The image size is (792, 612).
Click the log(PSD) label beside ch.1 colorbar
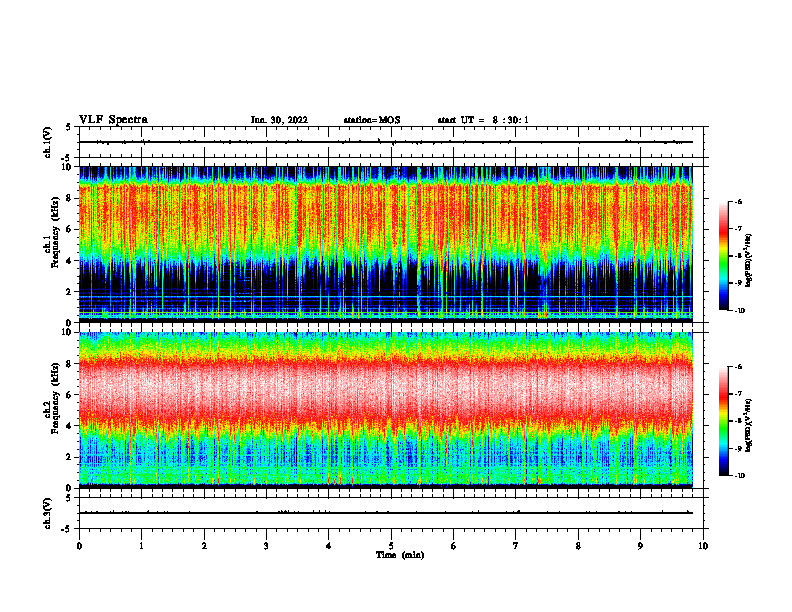[x=748, y=261]
